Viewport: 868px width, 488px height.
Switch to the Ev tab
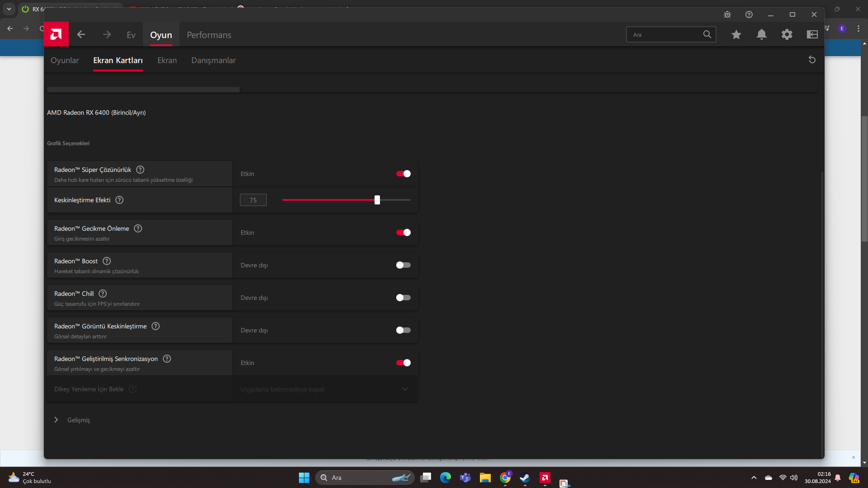pos(131,35)
